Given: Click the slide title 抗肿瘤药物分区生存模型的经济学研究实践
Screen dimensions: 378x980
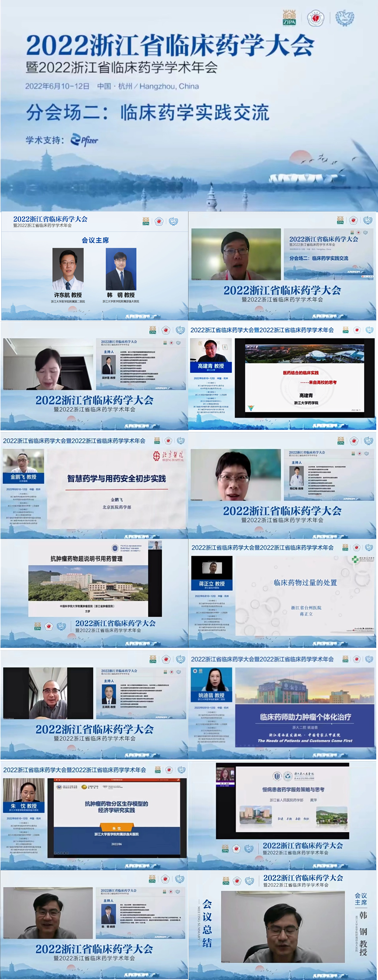Looking at the screenshot, I should click(117, 807).
